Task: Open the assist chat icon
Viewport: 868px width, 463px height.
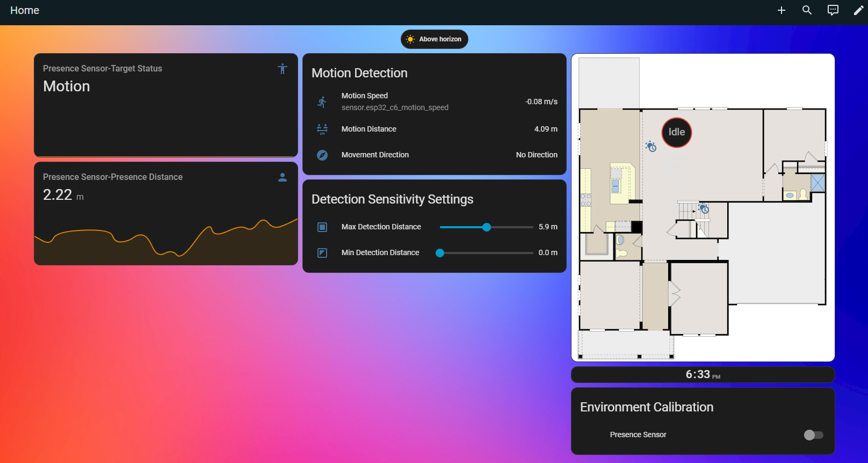Action: tap(833, 10)
